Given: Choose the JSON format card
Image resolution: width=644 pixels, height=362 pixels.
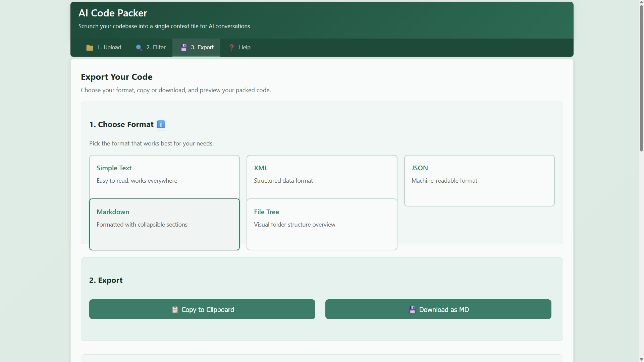Looking at the screenshot, I should point(479,180).
